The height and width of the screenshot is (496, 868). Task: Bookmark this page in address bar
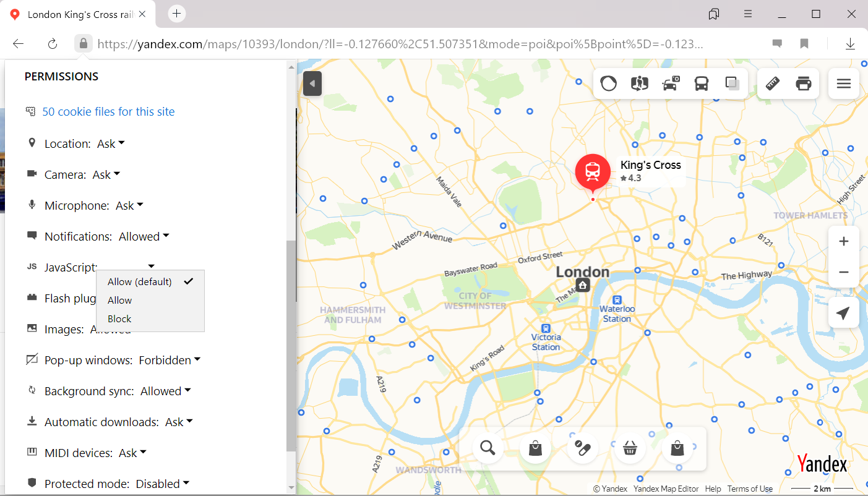804,44
